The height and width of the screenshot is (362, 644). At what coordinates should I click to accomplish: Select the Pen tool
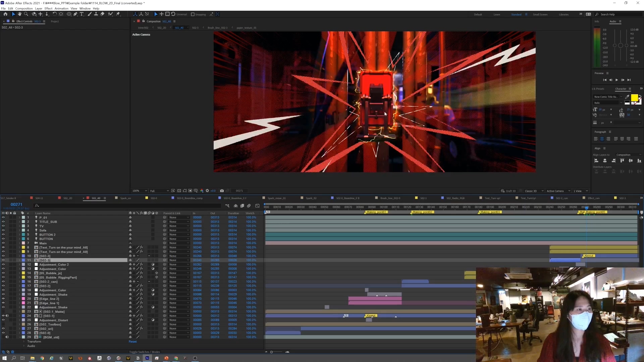click(75, 14)
